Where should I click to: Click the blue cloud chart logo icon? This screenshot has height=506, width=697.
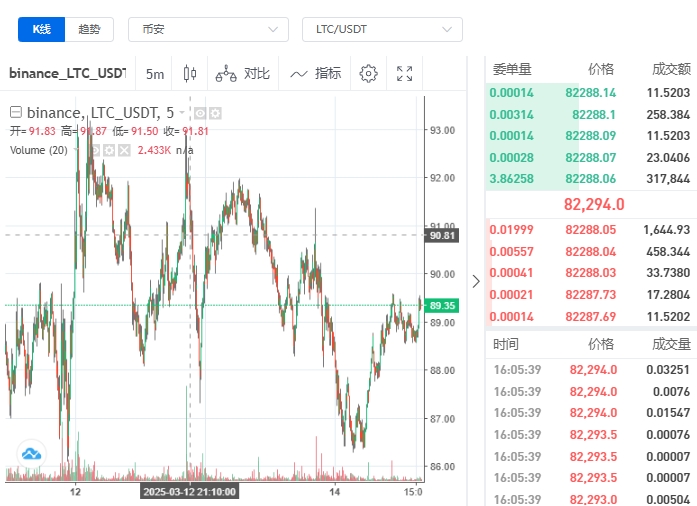(32, 454)
